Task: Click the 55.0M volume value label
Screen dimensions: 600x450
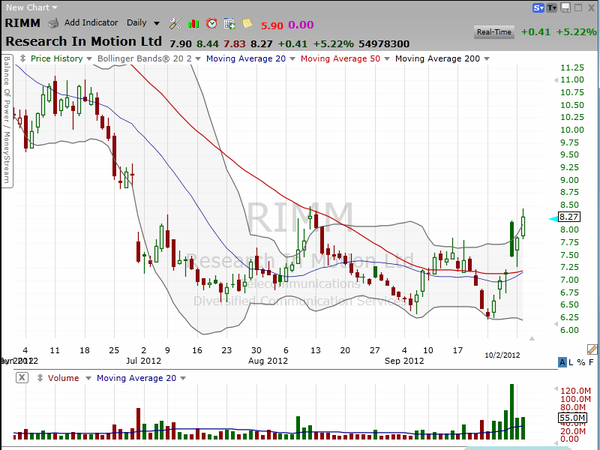Action: pos(572,417)
